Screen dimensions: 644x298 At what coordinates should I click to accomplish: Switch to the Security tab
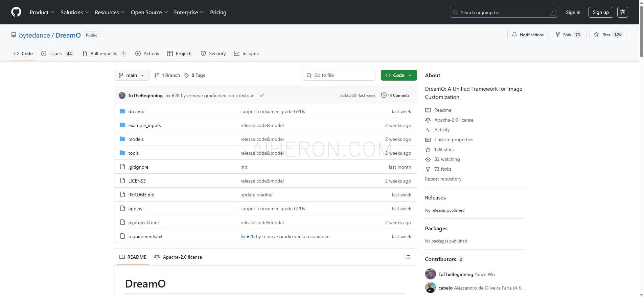pos(213,54)
